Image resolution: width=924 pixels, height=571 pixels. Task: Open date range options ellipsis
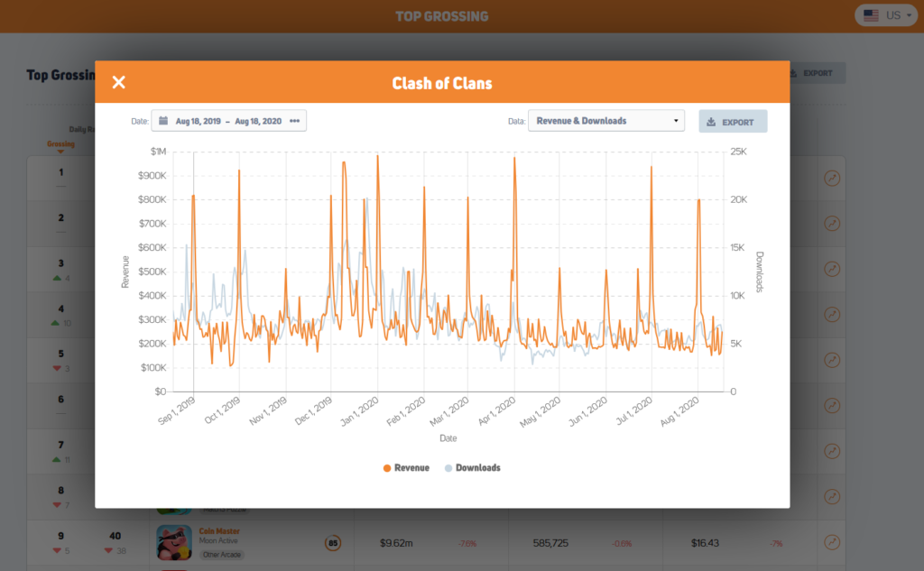(x=295, y=121)
